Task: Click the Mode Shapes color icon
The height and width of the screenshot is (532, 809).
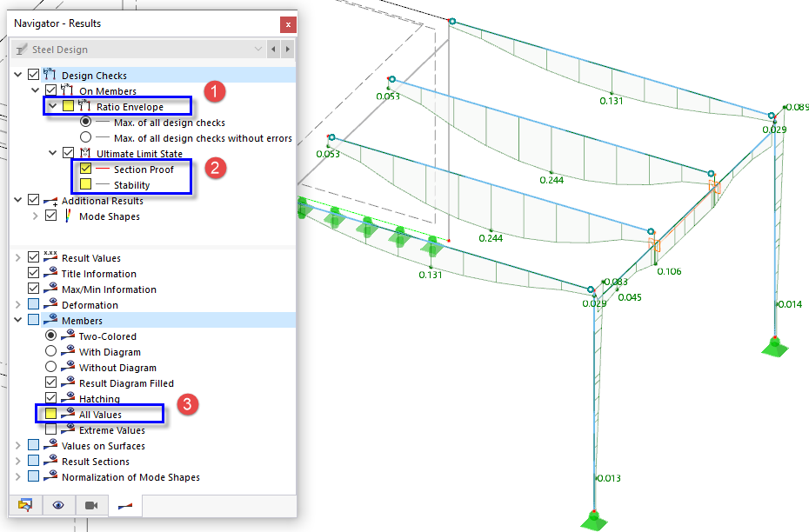Action: (68, 216)
